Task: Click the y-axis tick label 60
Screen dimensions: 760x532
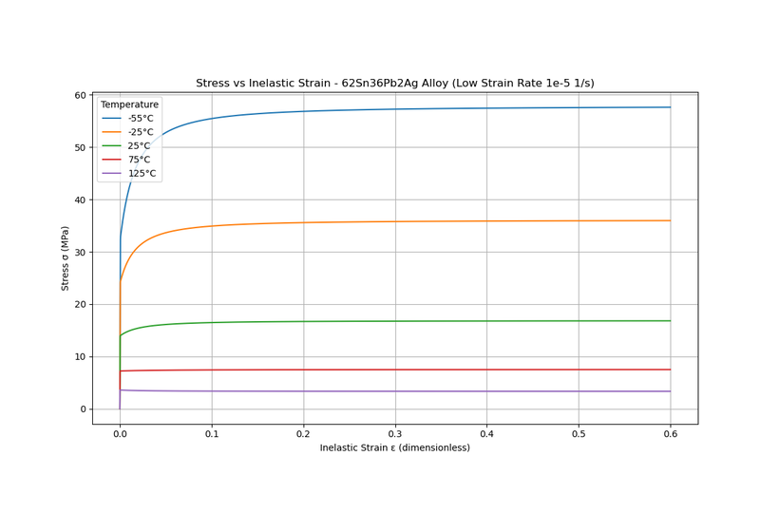Action: [x=81, y=95]
